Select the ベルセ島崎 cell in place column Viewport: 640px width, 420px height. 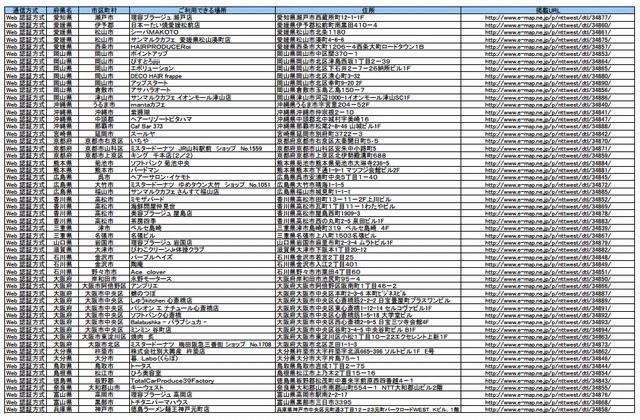tap(202, 228)
